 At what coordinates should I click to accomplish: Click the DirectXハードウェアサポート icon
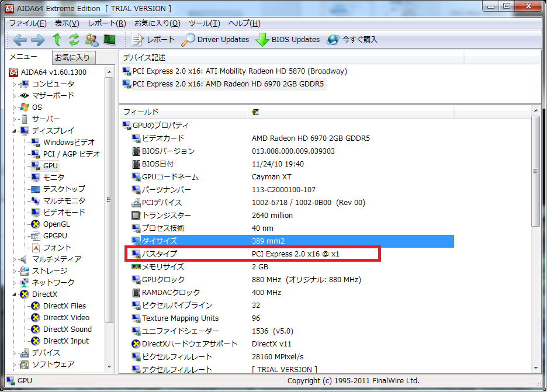pyautogui.click(x=136, y=344)
